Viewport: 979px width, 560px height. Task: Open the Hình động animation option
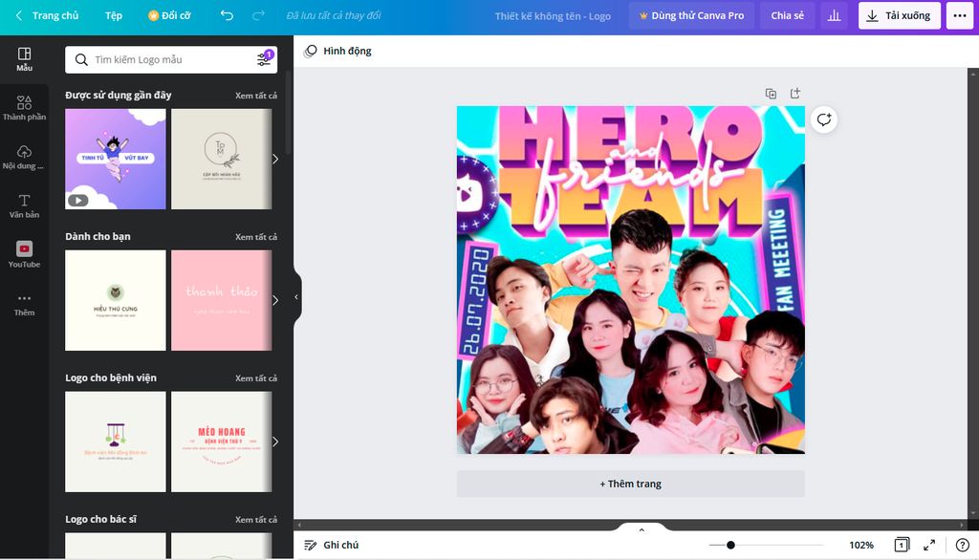tap(337, 52)
